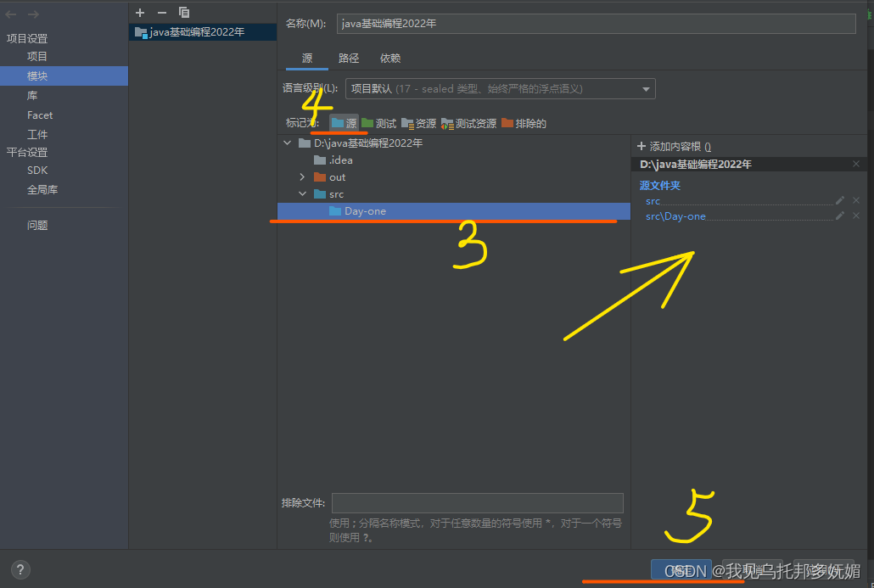Mark folder as 测试资源 (Test Resources)

(468, 123)
